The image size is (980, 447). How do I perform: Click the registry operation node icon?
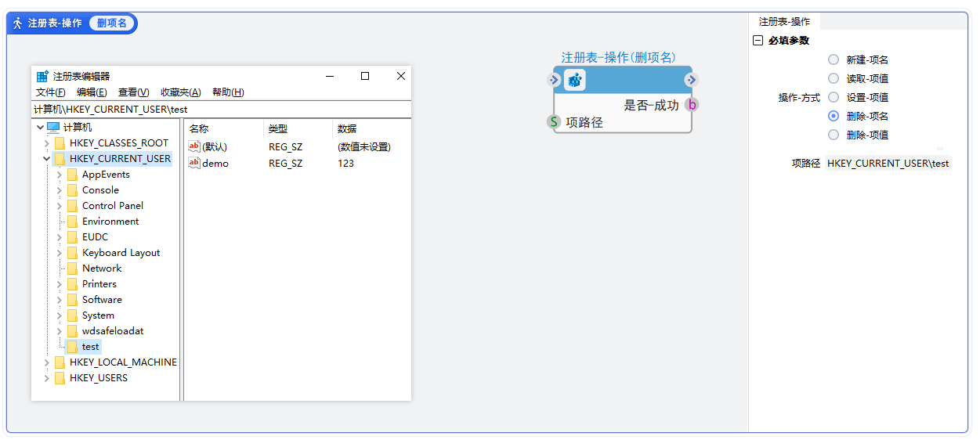tap(575, 80)
